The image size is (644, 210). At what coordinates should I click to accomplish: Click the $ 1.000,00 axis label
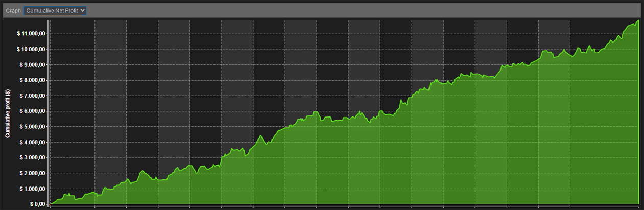coord(33,189)
